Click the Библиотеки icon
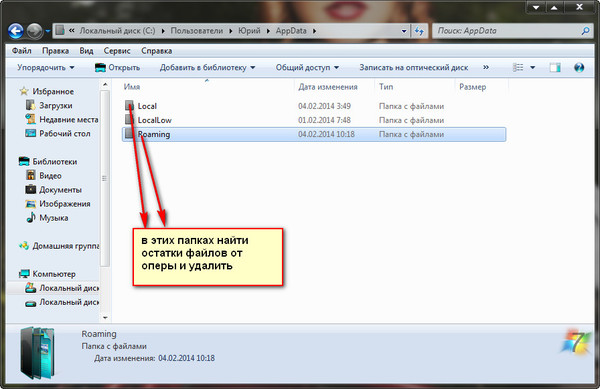Screen dimensions: 600x389 tap(24, 161)
